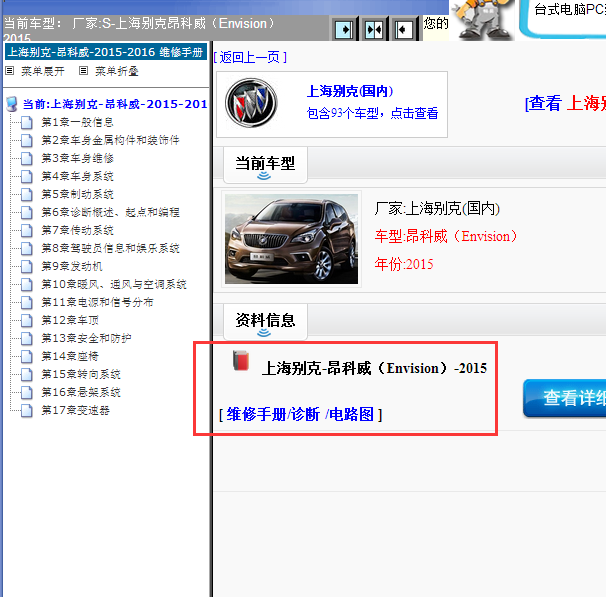
Task: Select the 资料信息 tab header
Action: coord(265,321)
